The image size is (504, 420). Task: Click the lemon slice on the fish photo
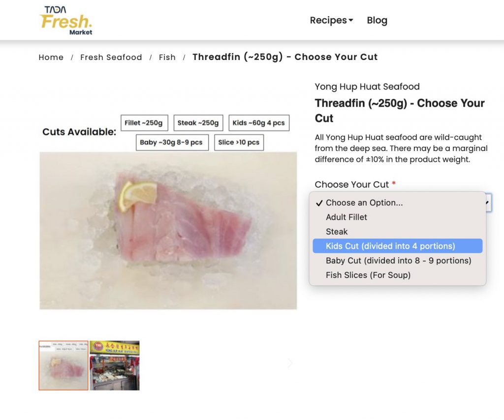pos(138,196)
